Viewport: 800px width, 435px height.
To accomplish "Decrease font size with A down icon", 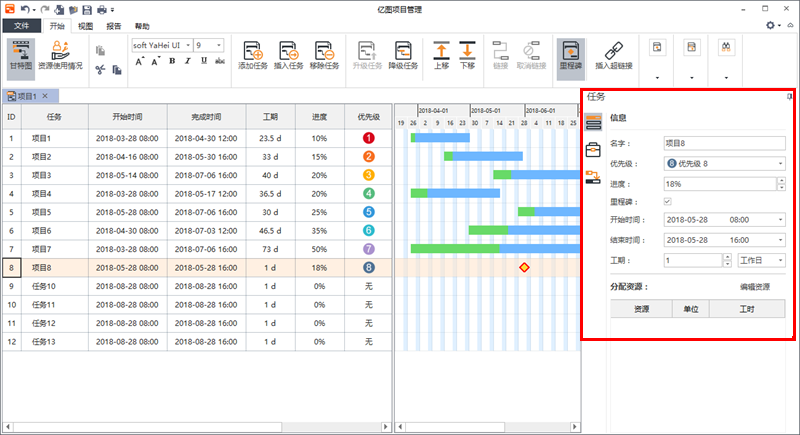I will 156,62.
